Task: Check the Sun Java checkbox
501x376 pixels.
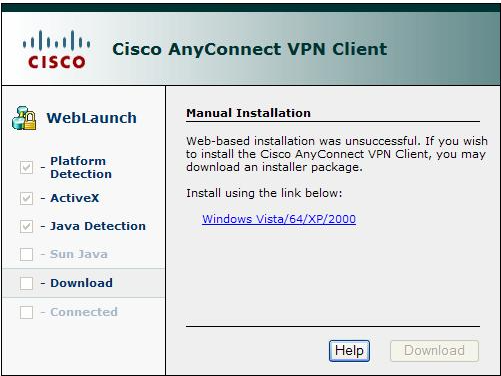Action: click(x=26, y=254)
